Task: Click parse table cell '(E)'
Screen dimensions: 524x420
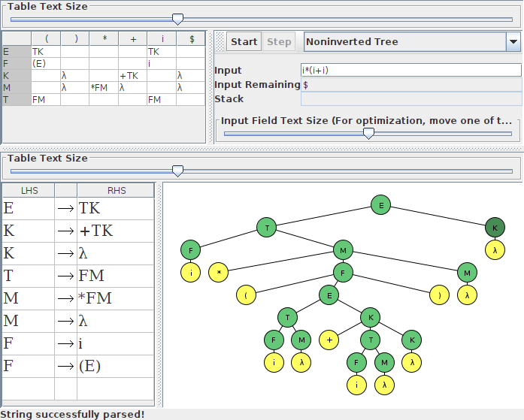Action: coord(46,63)
